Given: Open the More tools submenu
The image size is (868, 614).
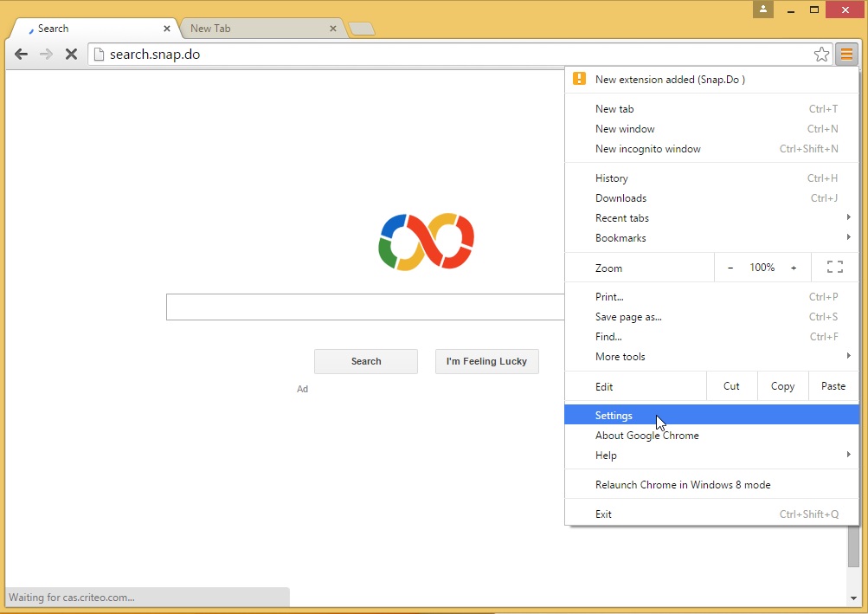Looking at the screenshot, I should pyautogui.click(x=620, y=357).
